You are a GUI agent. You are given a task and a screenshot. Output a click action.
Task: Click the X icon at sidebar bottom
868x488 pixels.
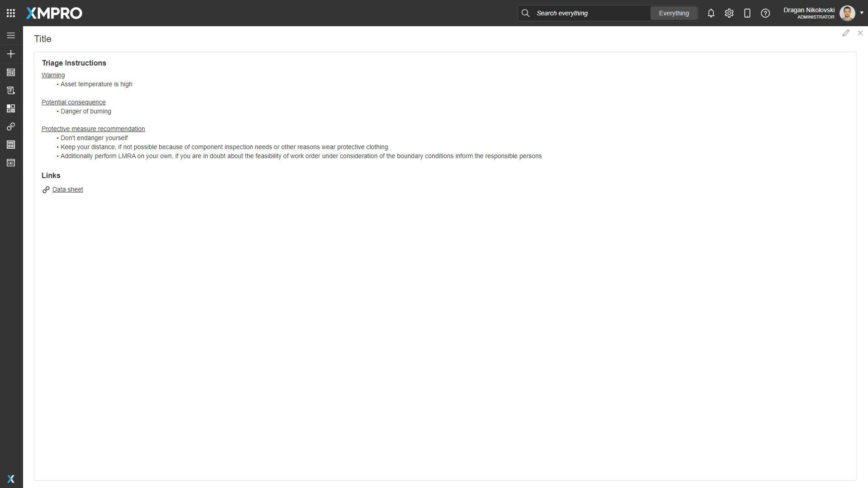[x=11, y=479]
